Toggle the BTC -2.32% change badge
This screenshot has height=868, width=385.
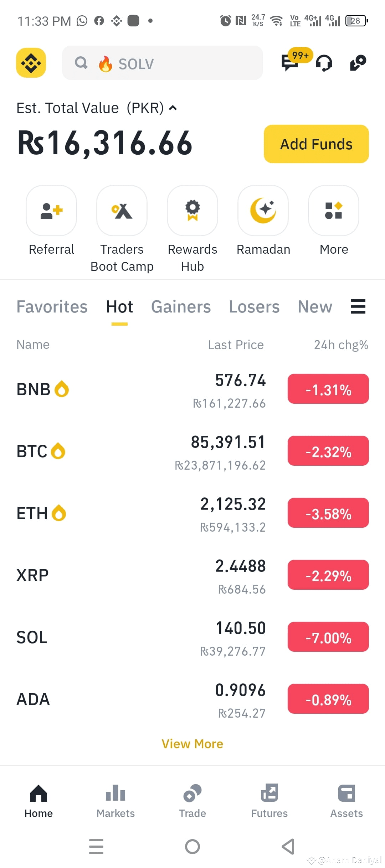[x=328, y=451]
